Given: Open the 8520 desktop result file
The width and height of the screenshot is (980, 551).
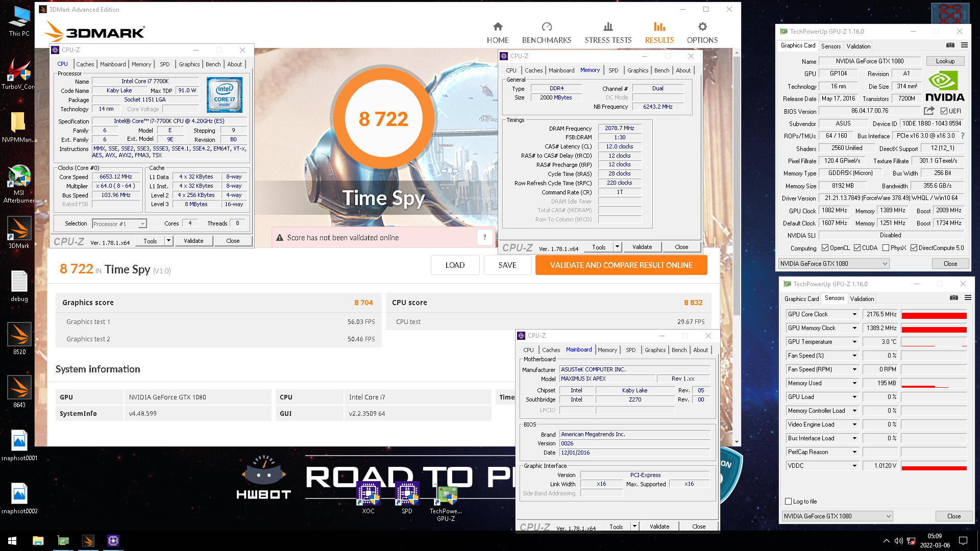Looking at the screenshot, I should click(19, 340).
